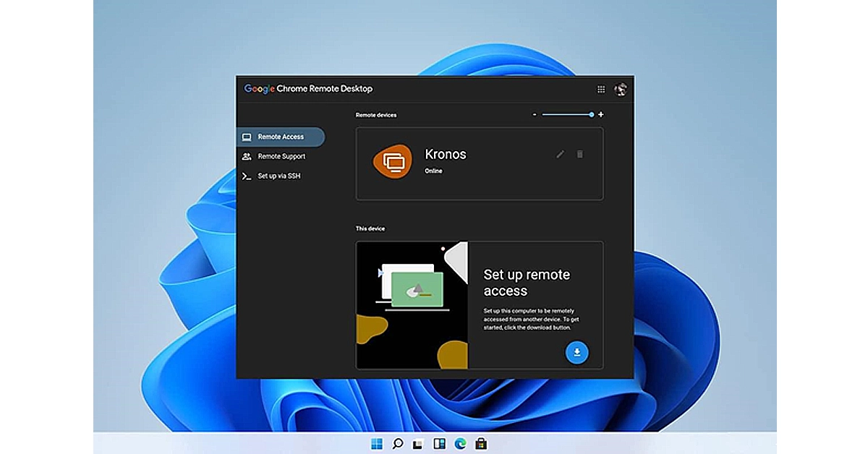Screen dimensions: 868x454
Task: Select Remote Access in sidebar
Action: 281,137
